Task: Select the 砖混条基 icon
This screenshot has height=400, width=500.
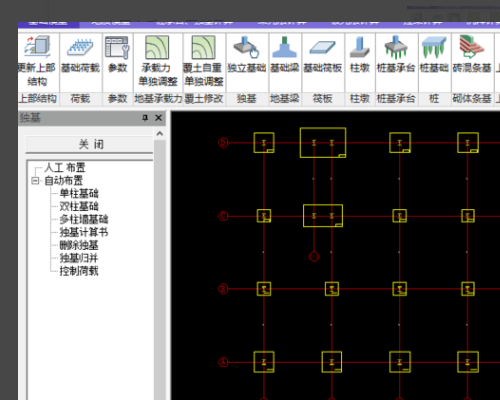Action: click(x=472, y=47)
